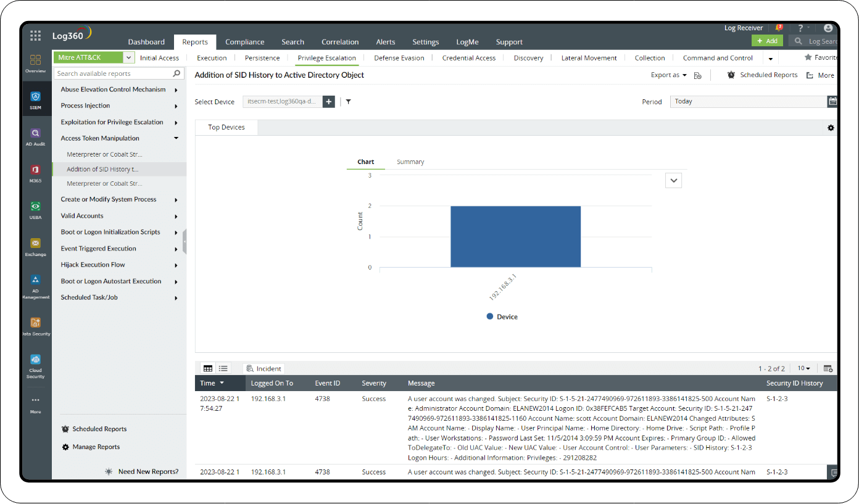Click the Incident button
Viewport: 859px width, 504px height.
264,368
